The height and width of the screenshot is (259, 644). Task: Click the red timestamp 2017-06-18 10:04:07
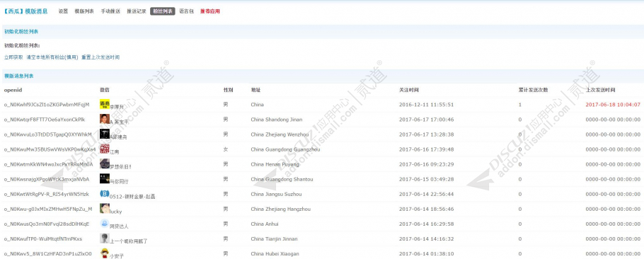click(x=613, y=105)
